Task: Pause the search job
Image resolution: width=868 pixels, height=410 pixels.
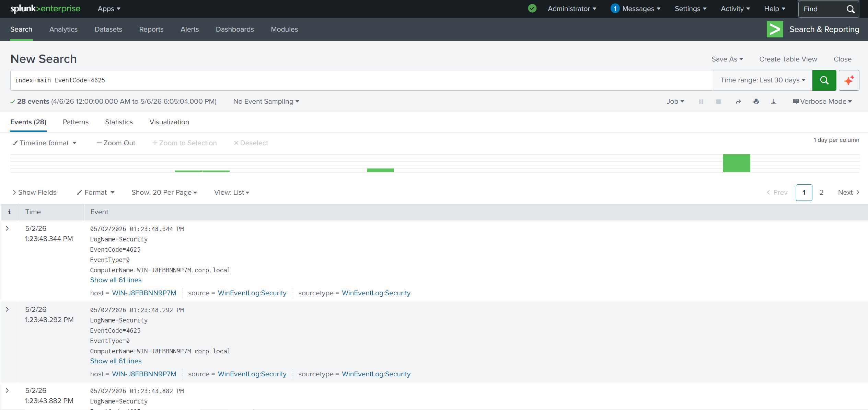Action: (x=701, y=102)
